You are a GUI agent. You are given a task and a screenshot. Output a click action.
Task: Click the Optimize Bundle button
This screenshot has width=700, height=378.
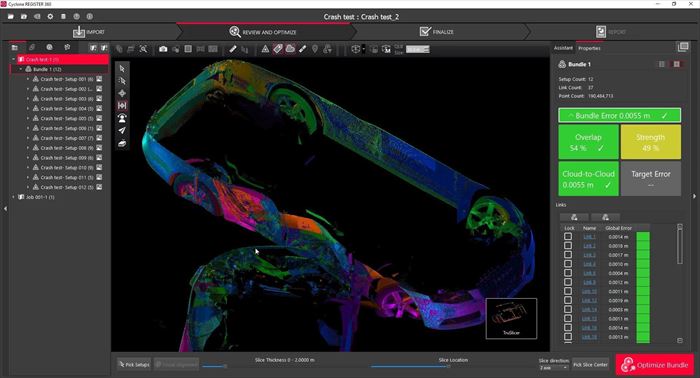click(x=655, y=365)
